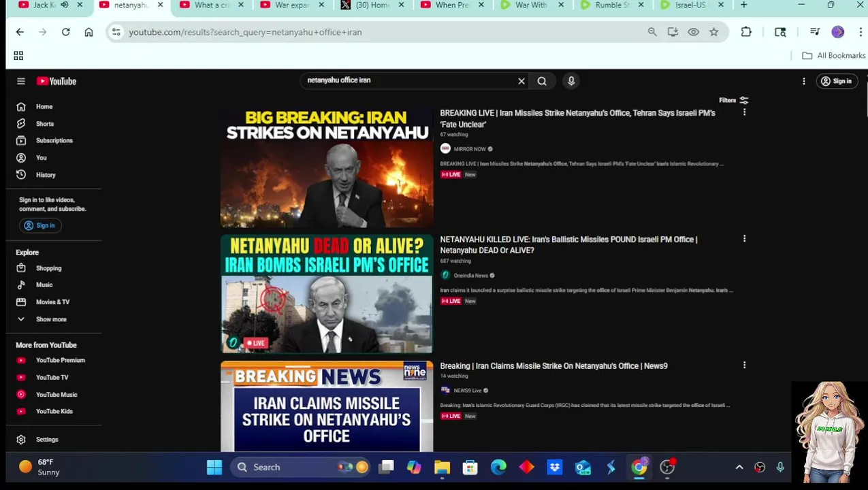Open 'Big Breaking: Iran Strikes' thumbnail
This screenshot has width=868, height=490.
pos(327,168)
